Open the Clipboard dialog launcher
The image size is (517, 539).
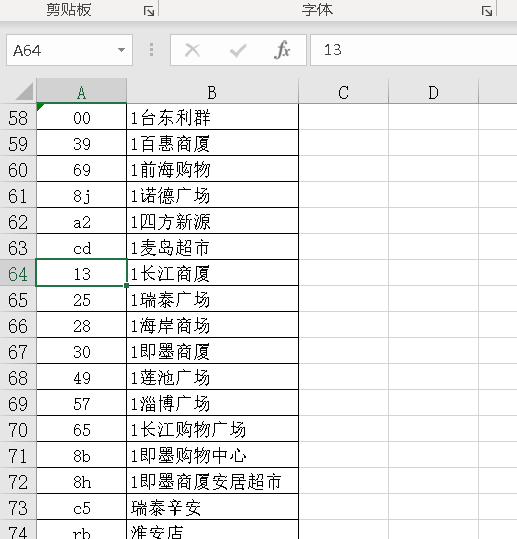pos(149,11)
